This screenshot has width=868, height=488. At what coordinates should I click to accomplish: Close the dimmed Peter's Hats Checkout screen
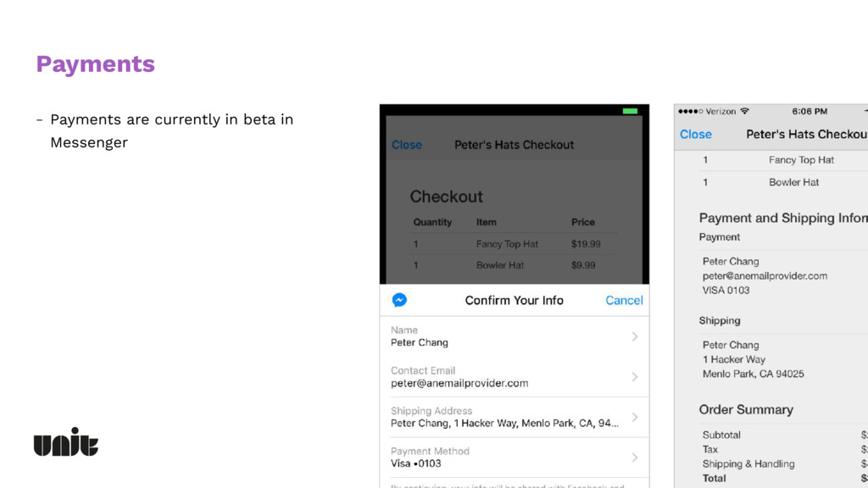coord(406,145)
